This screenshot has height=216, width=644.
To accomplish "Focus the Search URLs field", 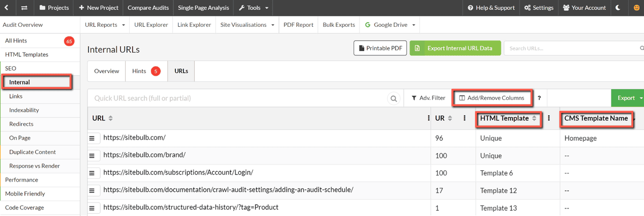I will click(573, 48).
